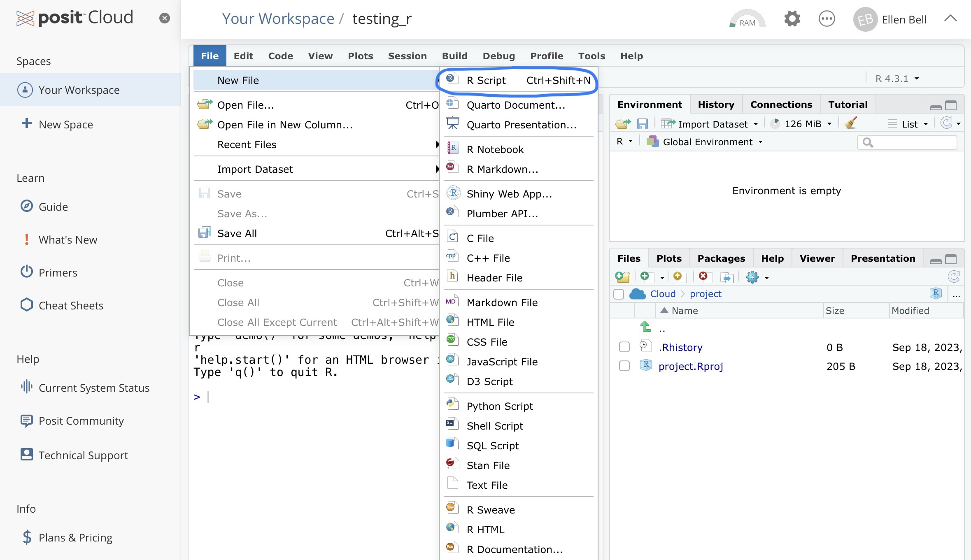Check the .Rhistory file checkbox
This screenshot has width=971, height=560.
click(x=624, y=347)
